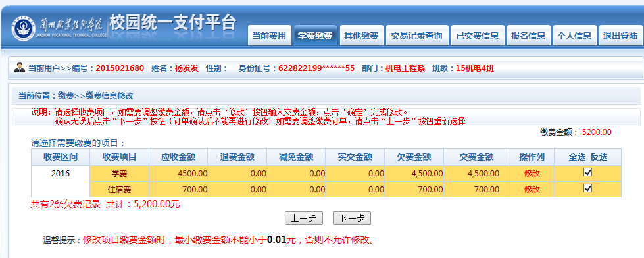This screenshot has width=644, height=258.
Task: Click the 学费 fee item cell
Action: (x=120, y=174)
